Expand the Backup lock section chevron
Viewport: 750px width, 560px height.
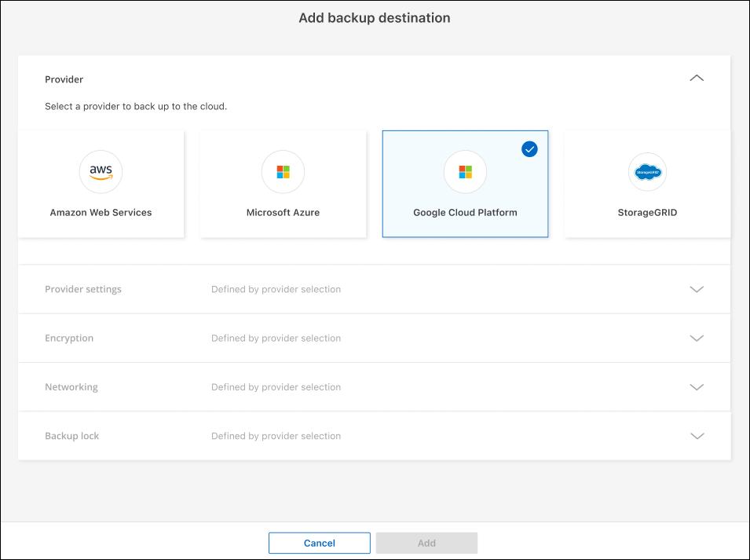click(x=696, y=436)
